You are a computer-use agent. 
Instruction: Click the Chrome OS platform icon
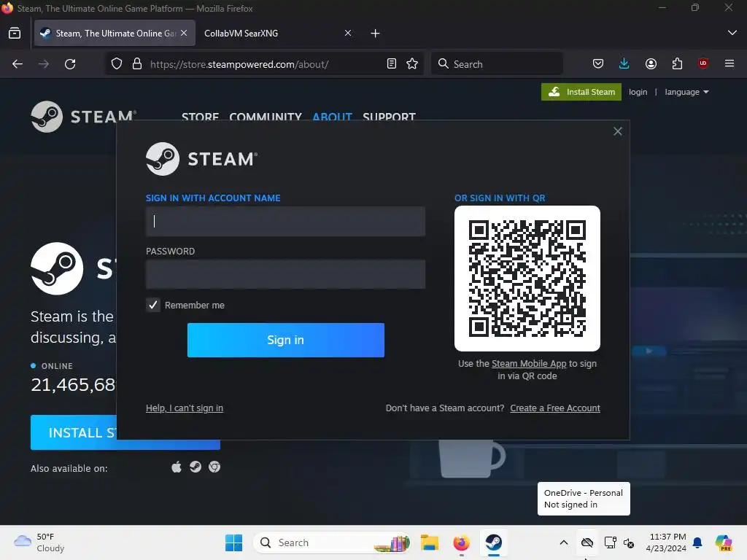(214, 467)
